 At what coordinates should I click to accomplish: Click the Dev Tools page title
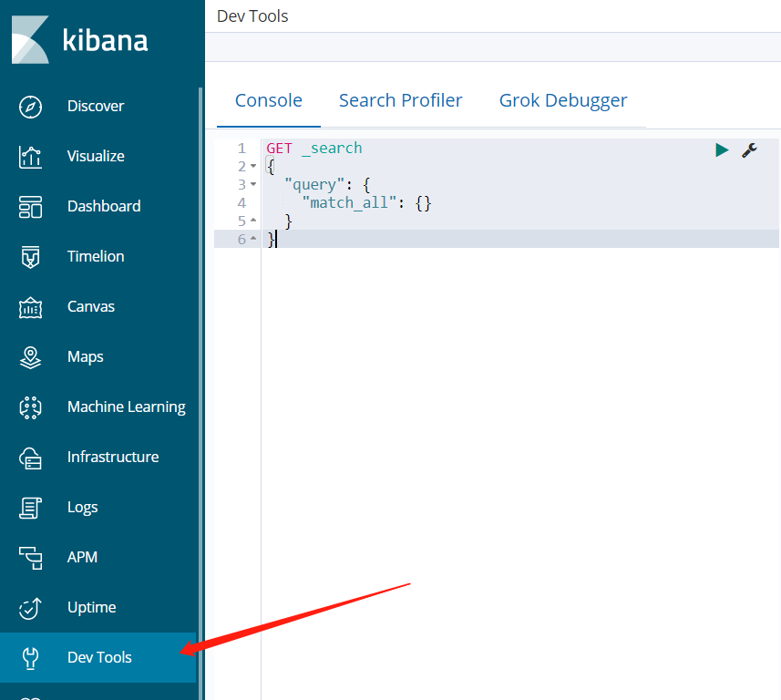[252, 16]
